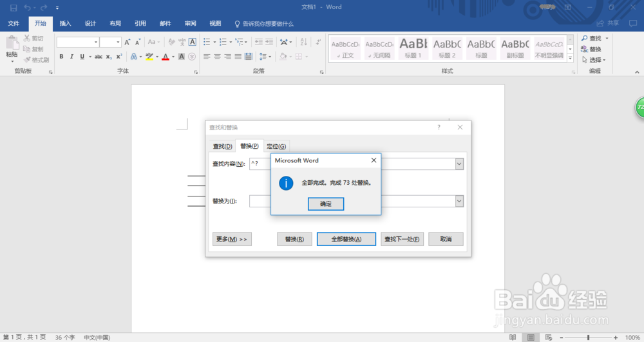Click the sort A-Z icon

pyautogui.click(x=304, y=42)
